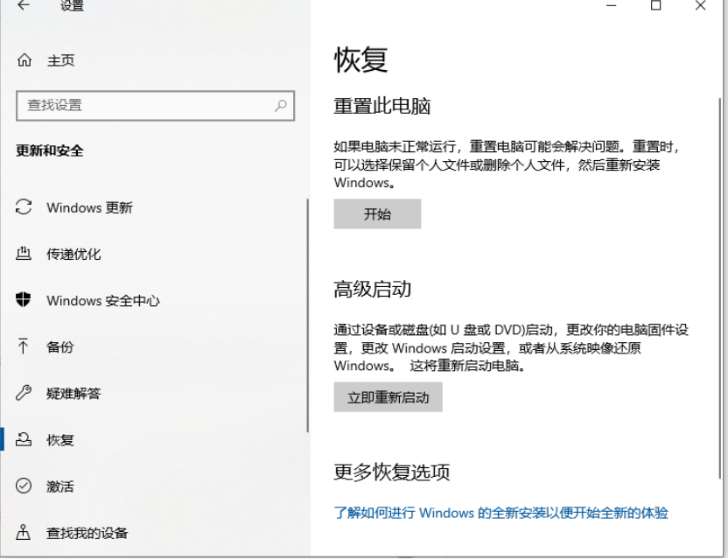Maximize the 设置 window
Viewport: 728px width, 560px height.
click(x=656, y=6)
